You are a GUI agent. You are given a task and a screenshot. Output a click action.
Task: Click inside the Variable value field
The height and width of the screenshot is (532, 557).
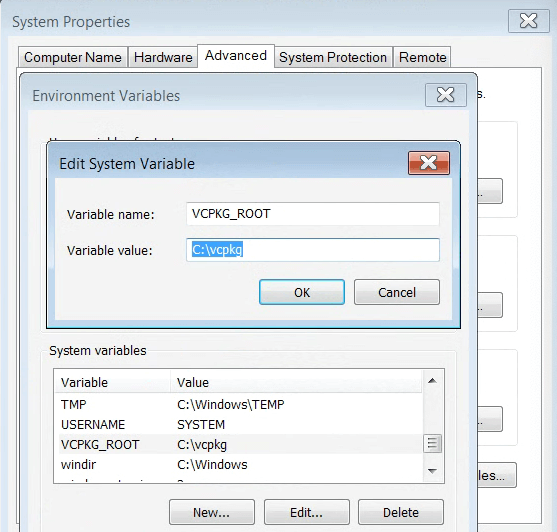tap(313, 250)
